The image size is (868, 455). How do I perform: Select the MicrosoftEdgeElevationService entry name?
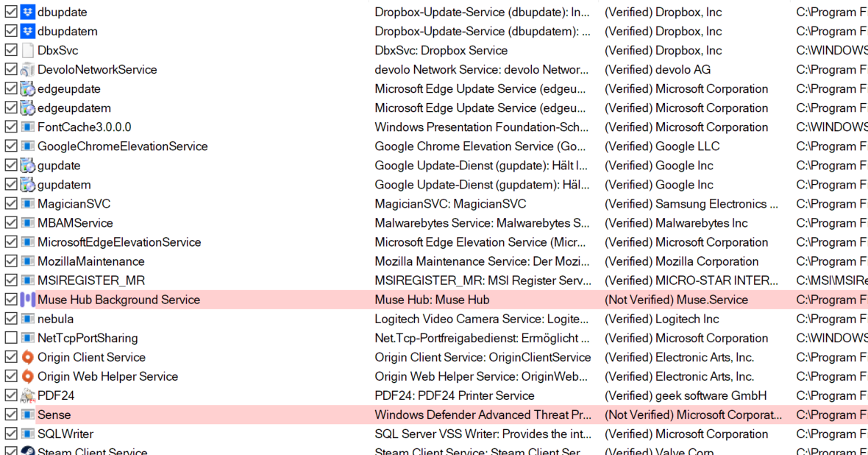pyautogui.click(x=119, y=242)
